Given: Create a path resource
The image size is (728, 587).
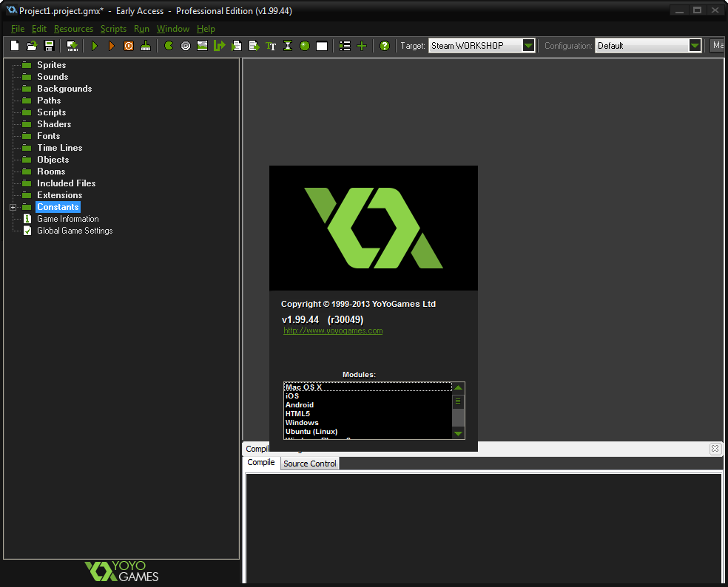Looking at the screenshot, I should 219,46.
